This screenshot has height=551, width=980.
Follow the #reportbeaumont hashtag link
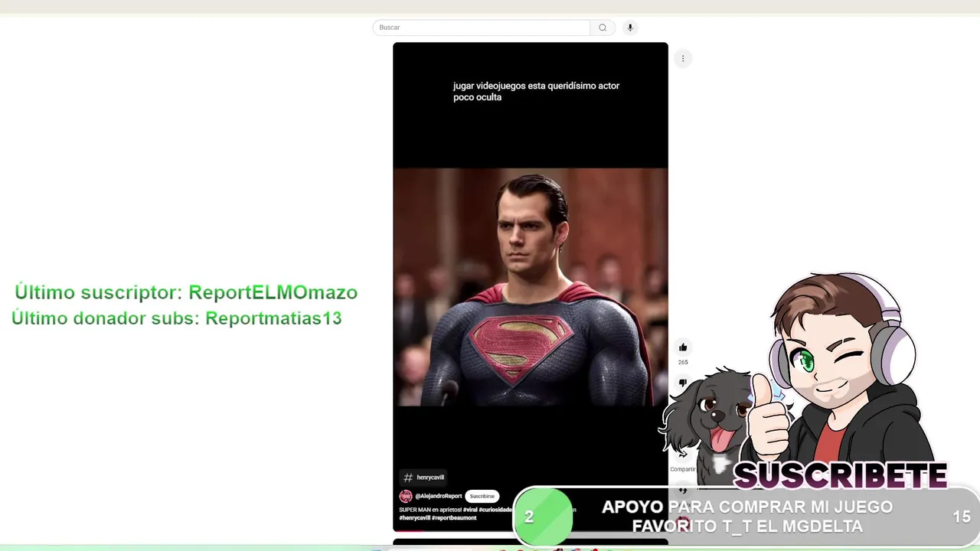pos(454,518)
